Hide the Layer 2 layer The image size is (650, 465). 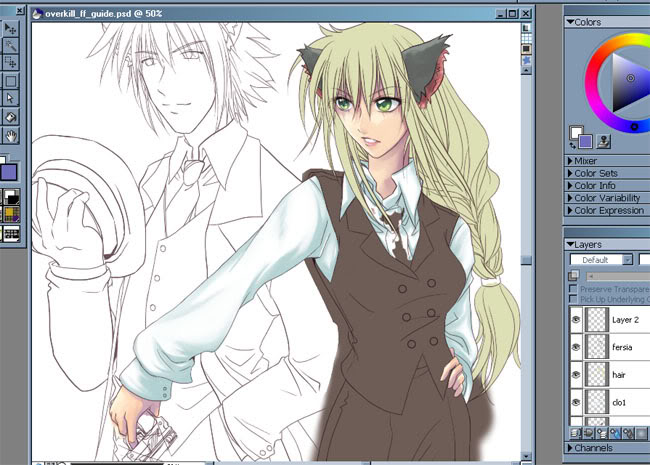tap(575, 320)
